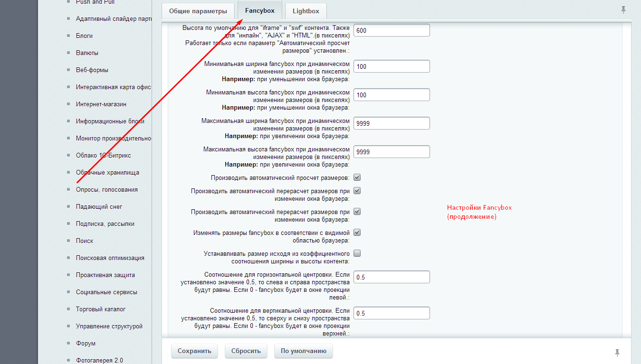The height and width of the screenshot is (364, 641).
Task: Click the Сбросить button
Action: click(x=246, y=351)
